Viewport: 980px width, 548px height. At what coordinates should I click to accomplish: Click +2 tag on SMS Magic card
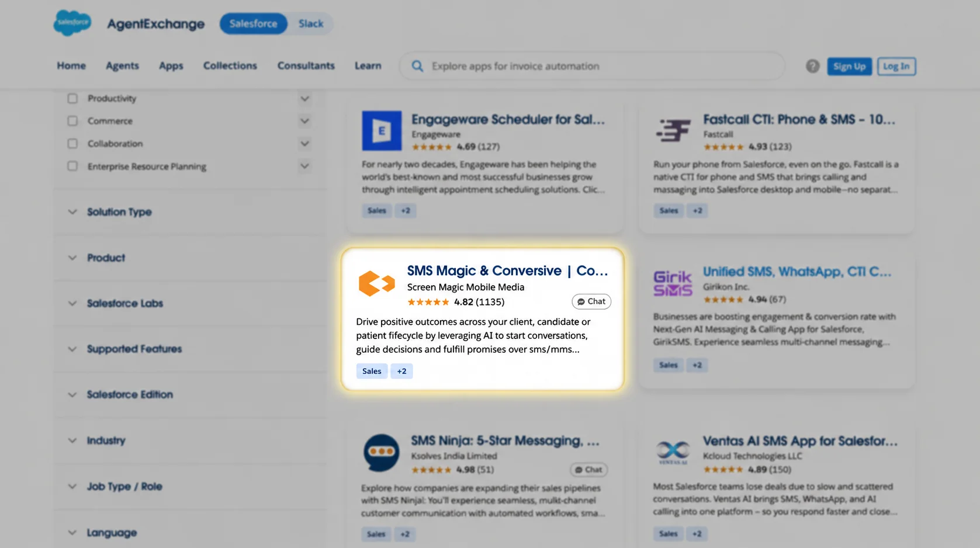[x=401, y=371]
